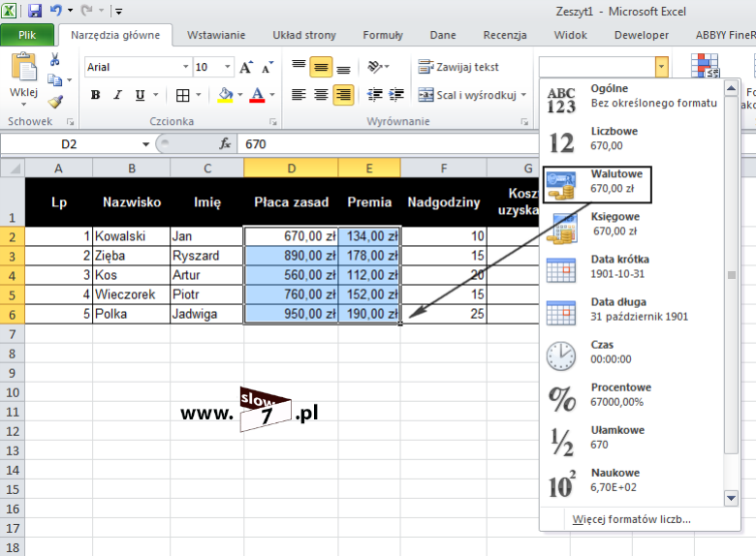Click Więcej formatów liczb link
The height and width of the screenshot is (556, 756).
pyautogui.click(x=631, y=519)
